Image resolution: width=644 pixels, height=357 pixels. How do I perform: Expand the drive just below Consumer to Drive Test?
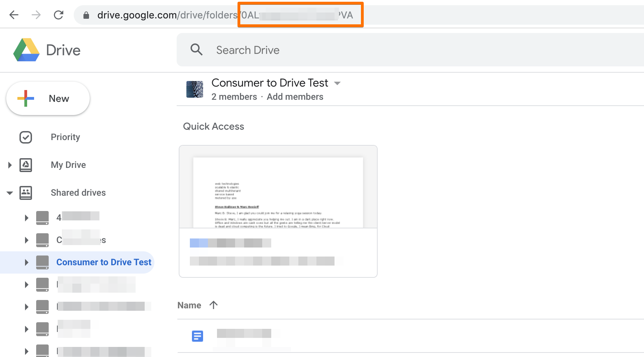(26, 285)
